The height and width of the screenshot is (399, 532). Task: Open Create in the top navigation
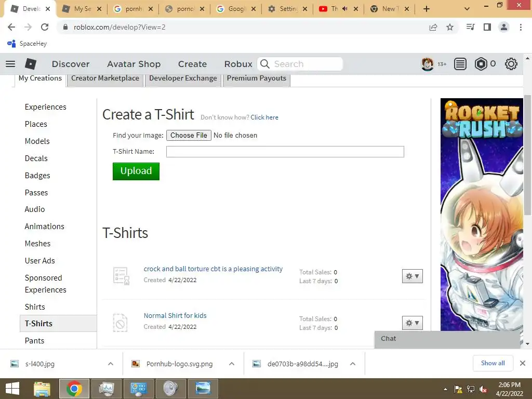click(192, 64)
